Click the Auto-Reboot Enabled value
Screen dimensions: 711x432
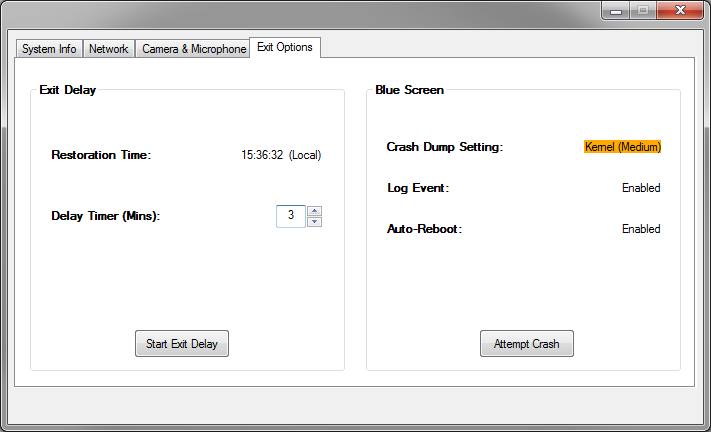point(641,229)
